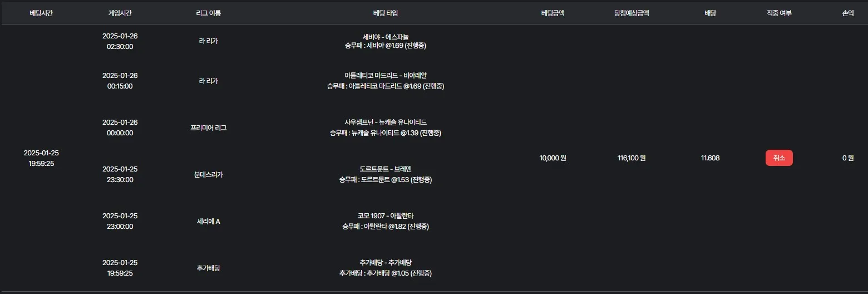
Task: Click the 프리미어 리그 league name
Action: 209,128
